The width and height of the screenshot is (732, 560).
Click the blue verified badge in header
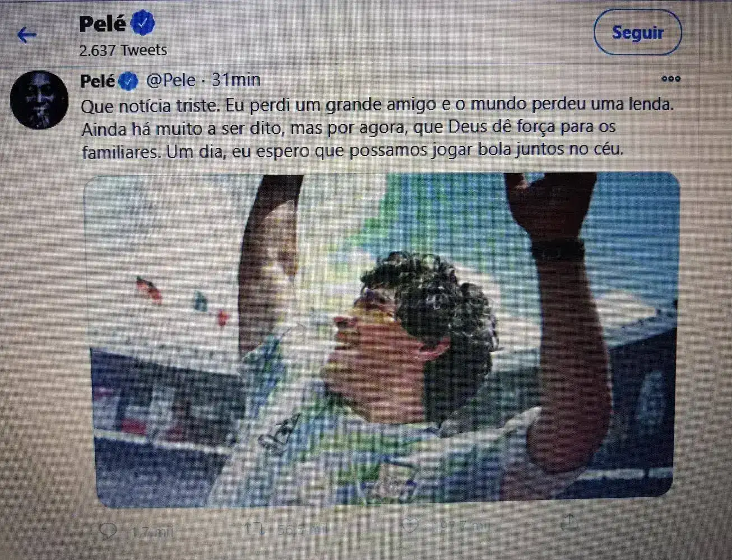click(142, 24)
